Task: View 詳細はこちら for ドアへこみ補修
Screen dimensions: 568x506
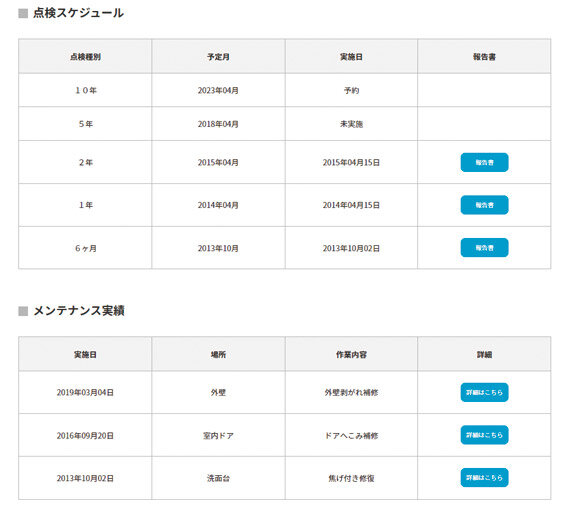Action: click(x=484, y=435)
